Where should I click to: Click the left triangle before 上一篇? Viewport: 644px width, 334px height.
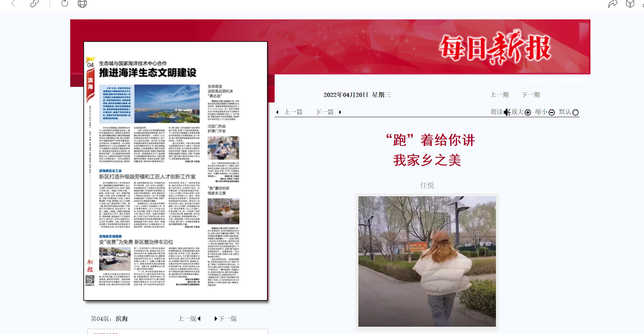[x=277, y=112]
